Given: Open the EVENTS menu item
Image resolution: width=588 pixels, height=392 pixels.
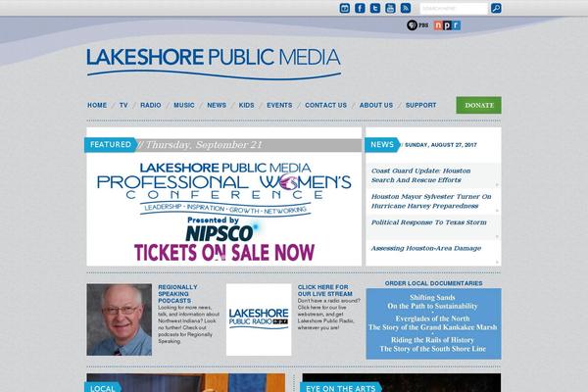Looking at the screenshot, I should 279,106.
